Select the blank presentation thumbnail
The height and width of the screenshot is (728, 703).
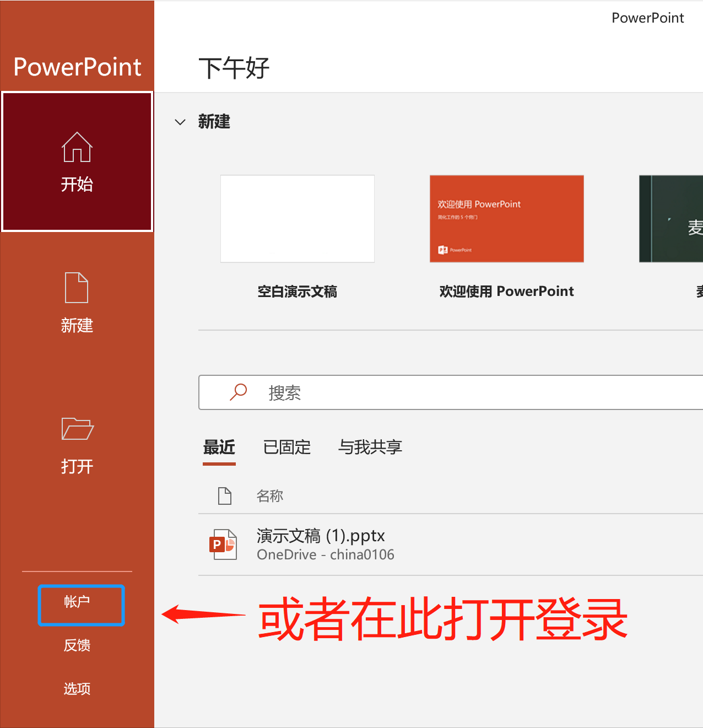tap(298, 219)
